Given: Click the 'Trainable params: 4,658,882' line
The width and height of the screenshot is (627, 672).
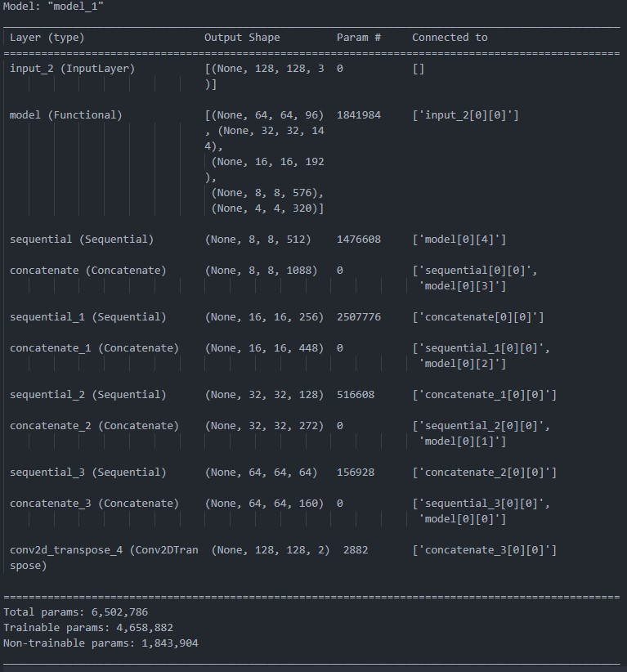Looking at the screenshot, I should (87, 628).
